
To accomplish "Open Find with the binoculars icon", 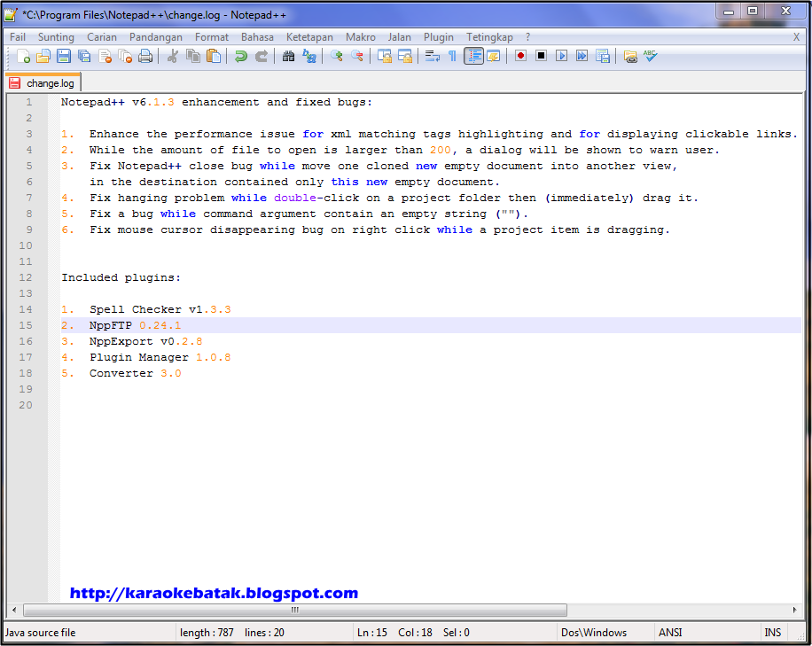I will [x=288, y=56].
